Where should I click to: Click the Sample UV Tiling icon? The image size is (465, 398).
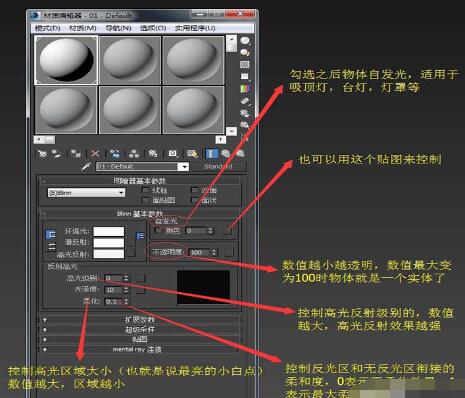pyautogui.click(x=245, y=76)
